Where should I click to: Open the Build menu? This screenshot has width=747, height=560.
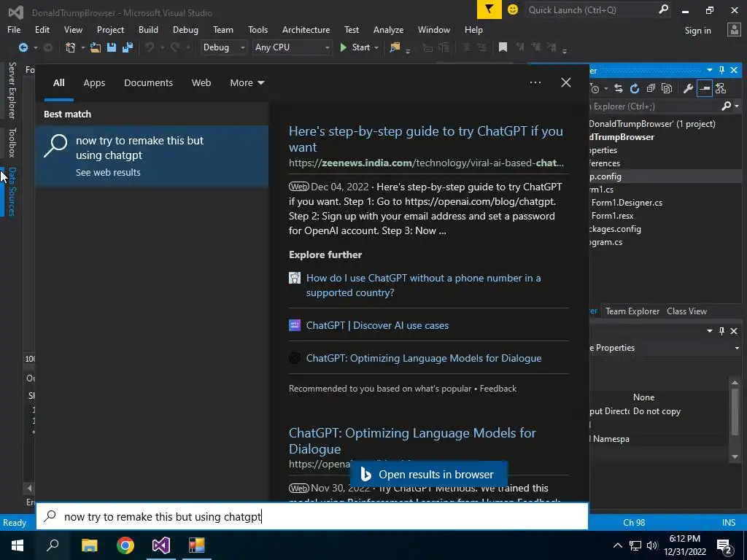click(148, 29)
